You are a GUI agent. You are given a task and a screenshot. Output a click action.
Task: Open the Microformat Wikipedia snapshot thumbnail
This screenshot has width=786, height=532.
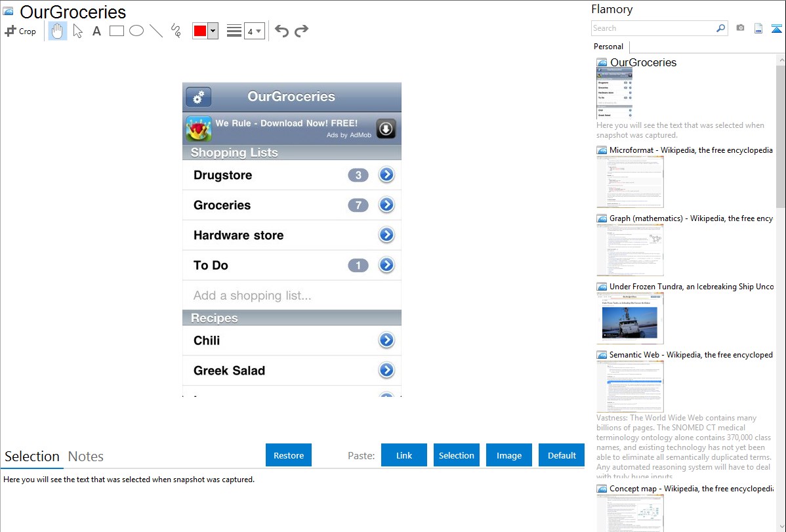click(630, 182)
